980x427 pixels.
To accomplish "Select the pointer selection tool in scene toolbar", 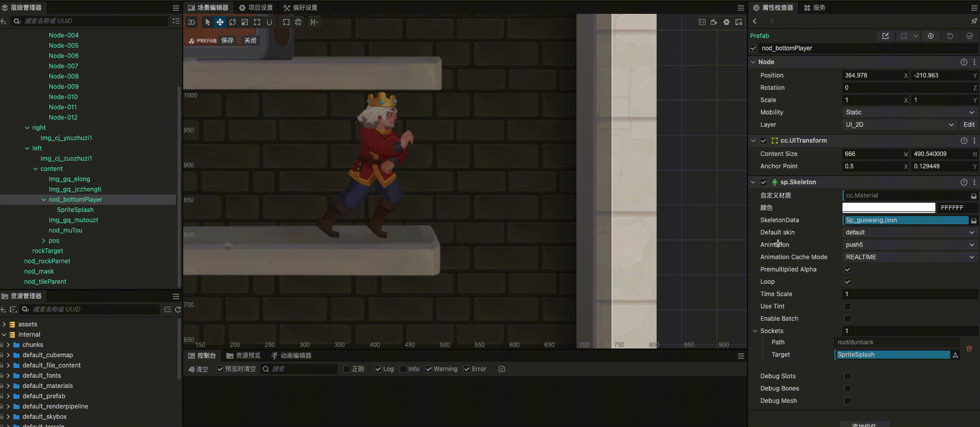I will pos(208,22).
